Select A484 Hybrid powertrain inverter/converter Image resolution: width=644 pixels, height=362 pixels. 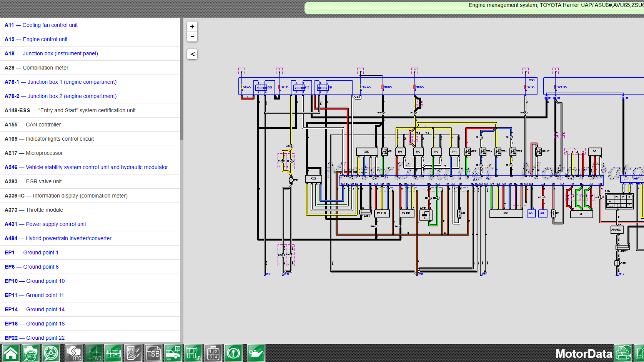[58, 238]
